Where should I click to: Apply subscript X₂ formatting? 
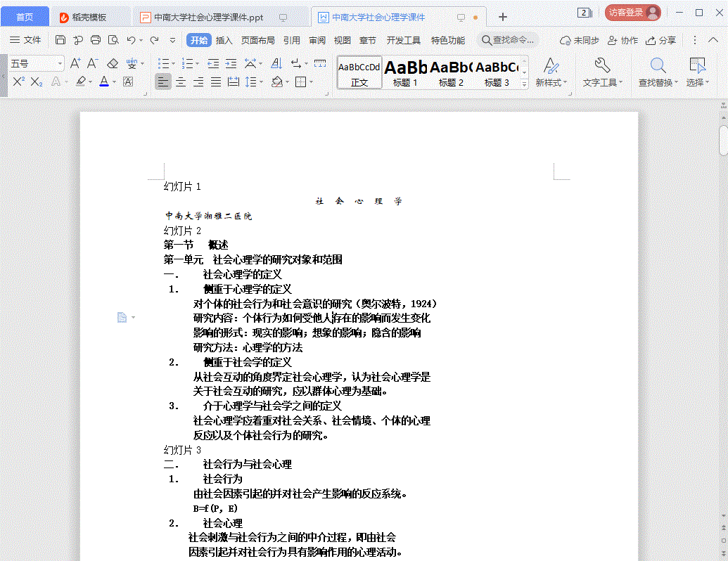click(x=36, y=82)
